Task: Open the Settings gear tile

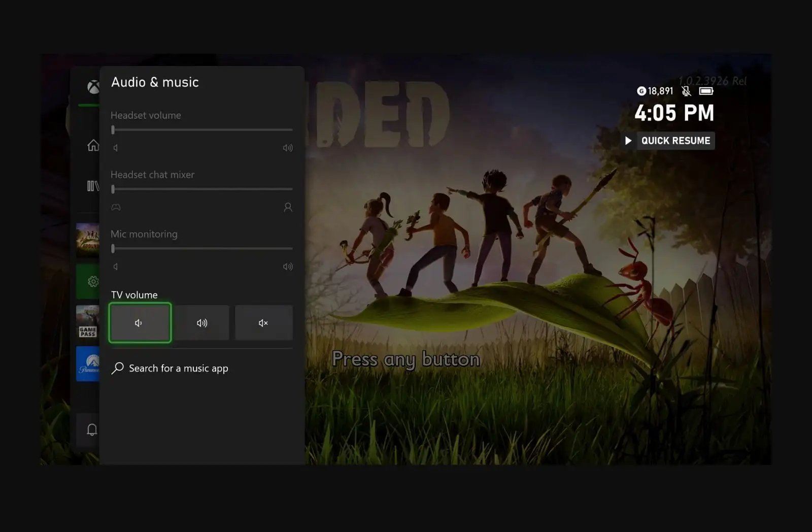Action: (91, 281)
